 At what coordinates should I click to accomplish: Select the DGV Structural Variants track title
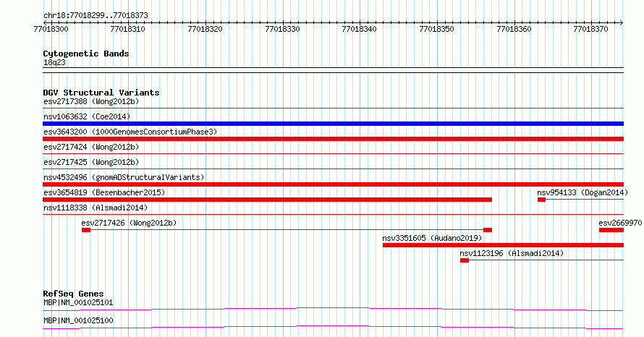point(101,93)
